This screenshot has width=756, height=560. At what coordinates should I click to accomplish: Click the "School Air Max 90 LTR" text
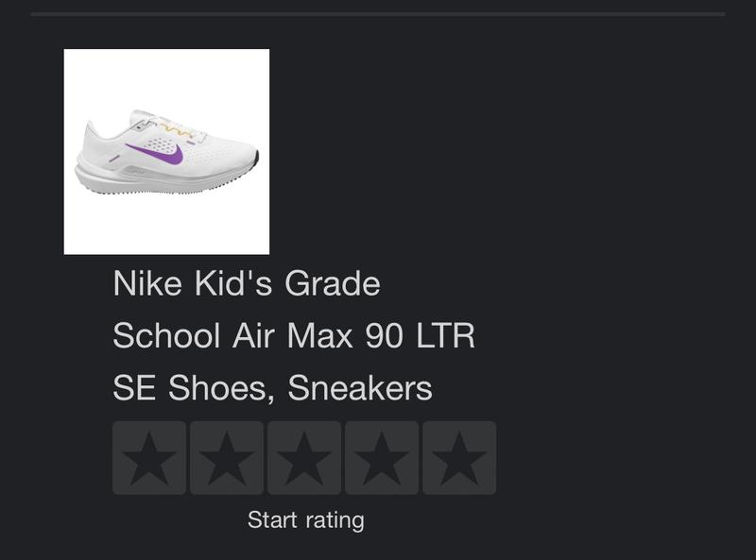click(294, 335)
